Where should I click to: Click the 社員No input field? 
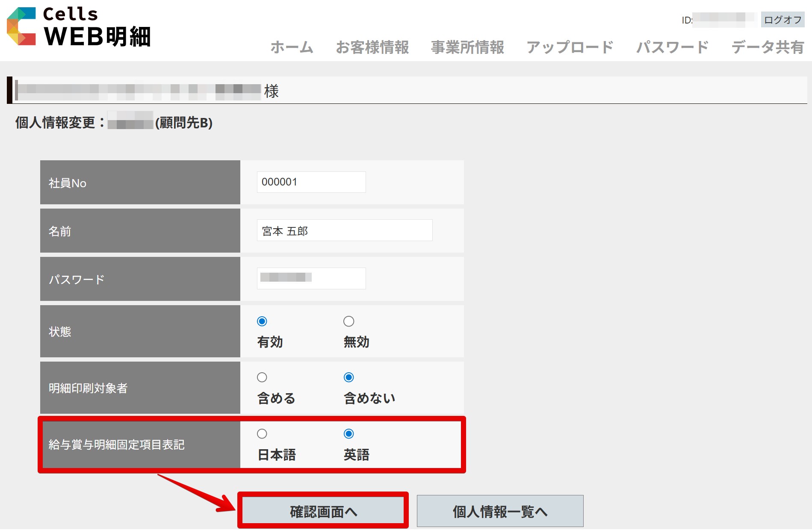pos(311,182)
